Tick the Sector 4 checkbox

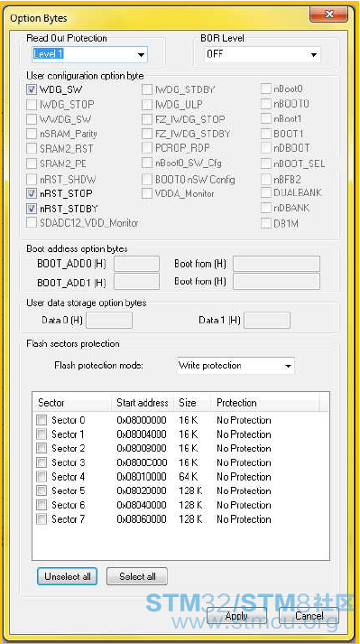pyautogui.click(x=42, y=476)
